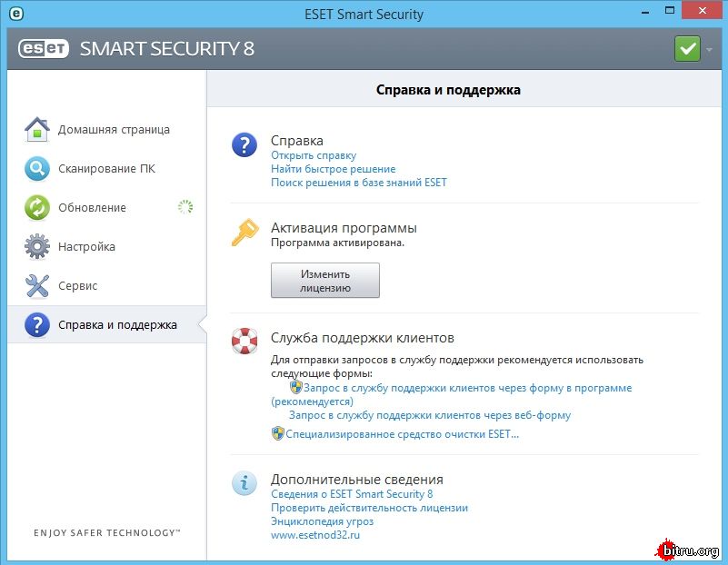Click the golden key activation icon

coord(244,232)
